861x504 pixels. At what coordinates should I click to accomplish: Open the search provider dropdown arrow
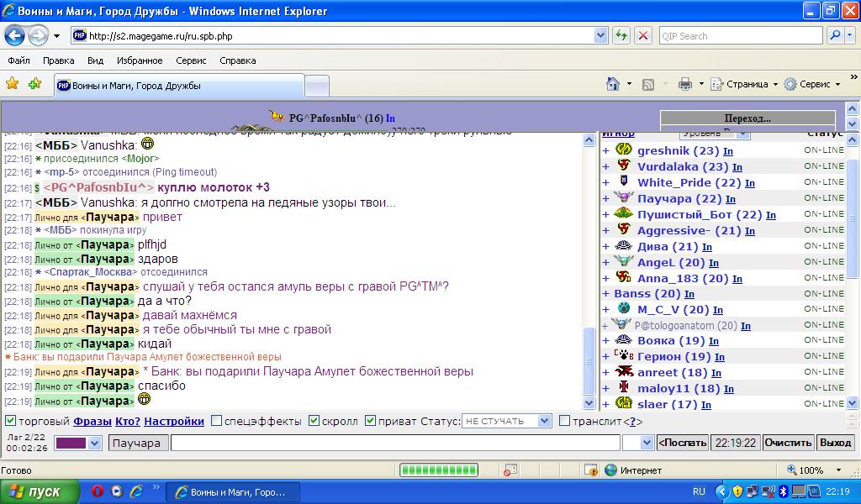[x=850, y=35]
